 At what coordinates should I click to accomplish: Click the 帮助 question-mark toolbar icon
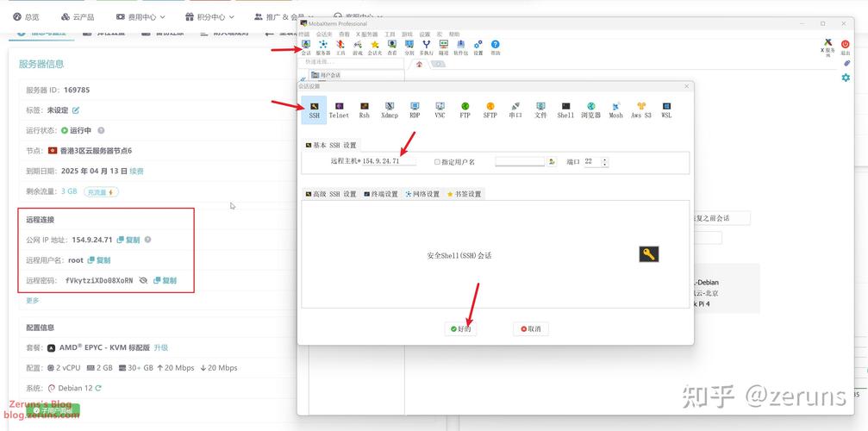point(496,47)
